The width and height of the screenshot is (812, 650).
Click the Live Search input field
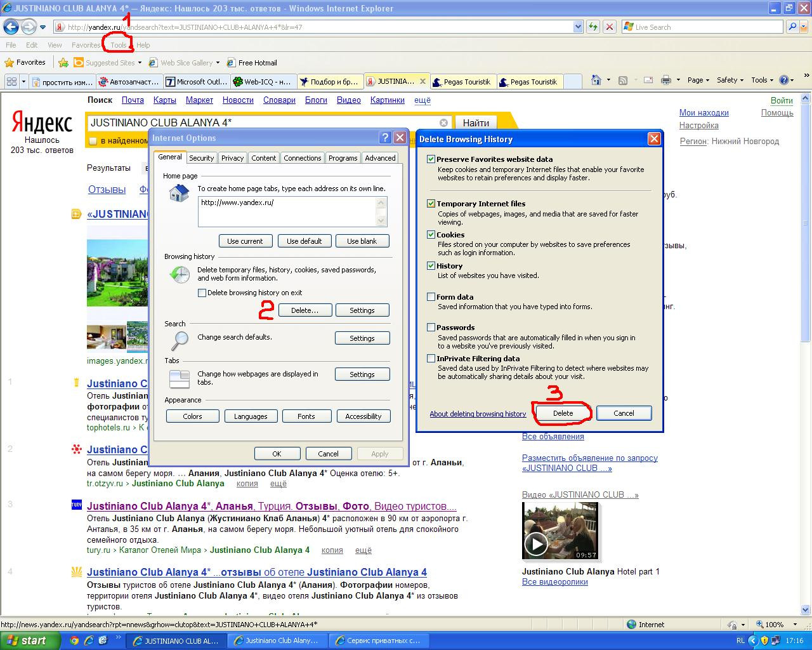coord(703,27)
